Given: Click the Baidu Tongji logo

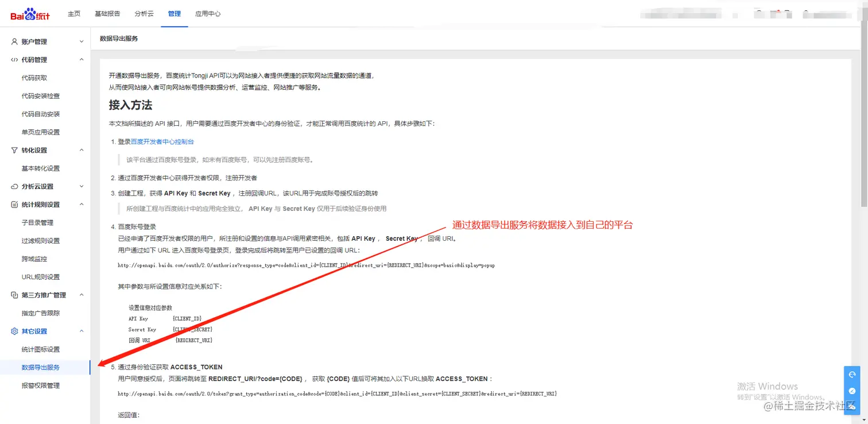Looking at the screenshot, I should pyautogui.click(x=30, y=14).
